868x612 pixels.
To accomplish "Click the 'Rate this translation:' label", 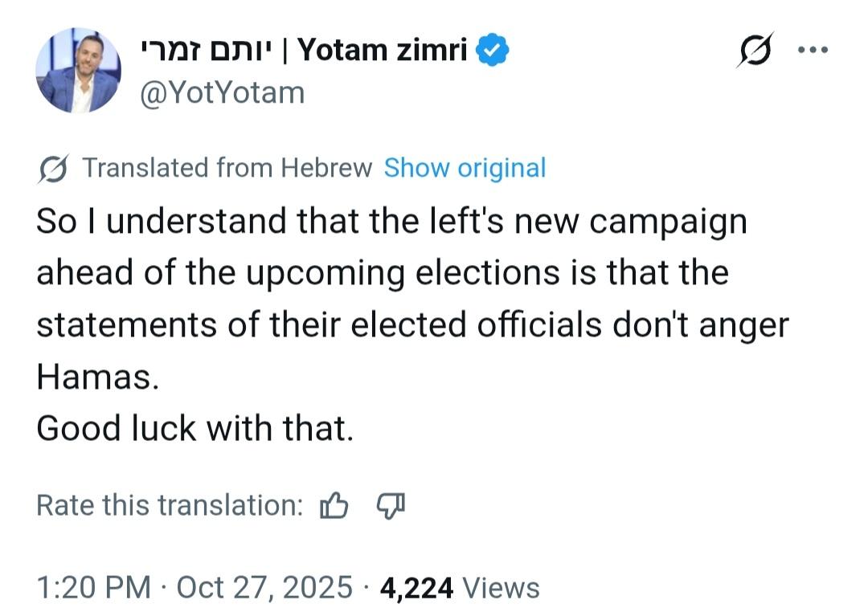I will click(x=170, y=505).
